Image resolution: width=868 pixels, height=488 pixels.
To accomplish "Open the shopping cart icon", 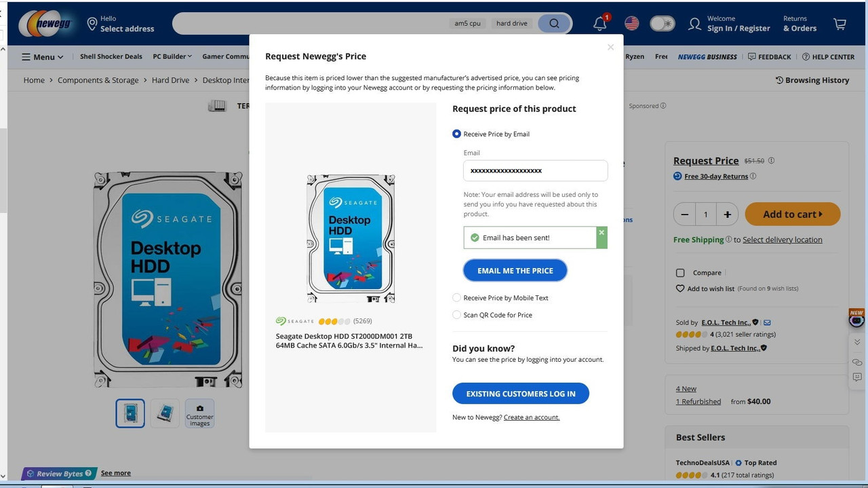I will click(x=840, y=24).
